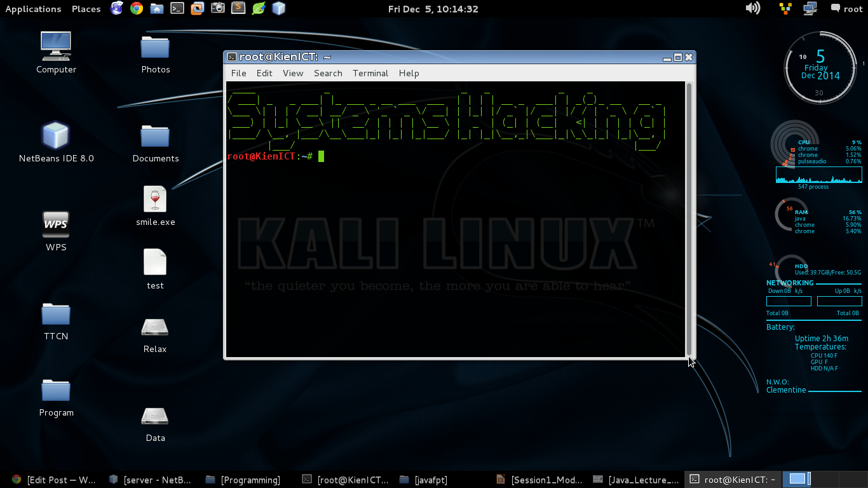Launch NetBeans cube icon in top panel

coord(278,8)
